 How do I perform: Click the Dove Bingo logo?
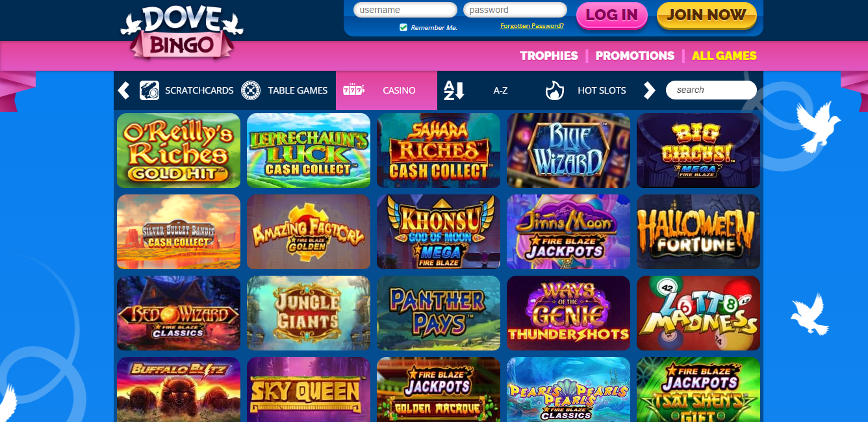[x=182, y=33]
